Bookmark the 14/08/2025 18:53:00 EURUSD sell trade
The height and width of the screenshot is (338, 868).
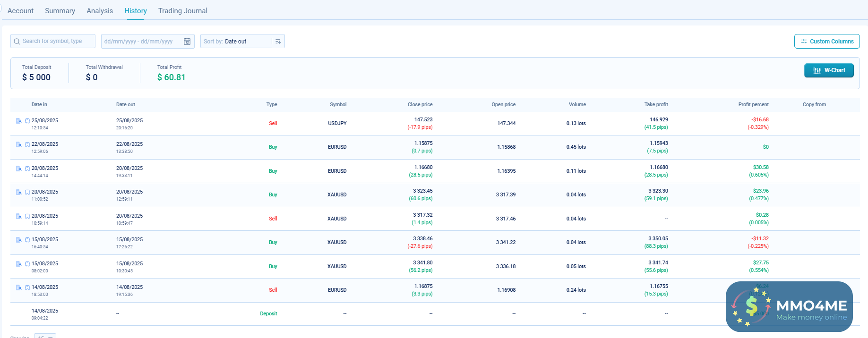(27, 288)
